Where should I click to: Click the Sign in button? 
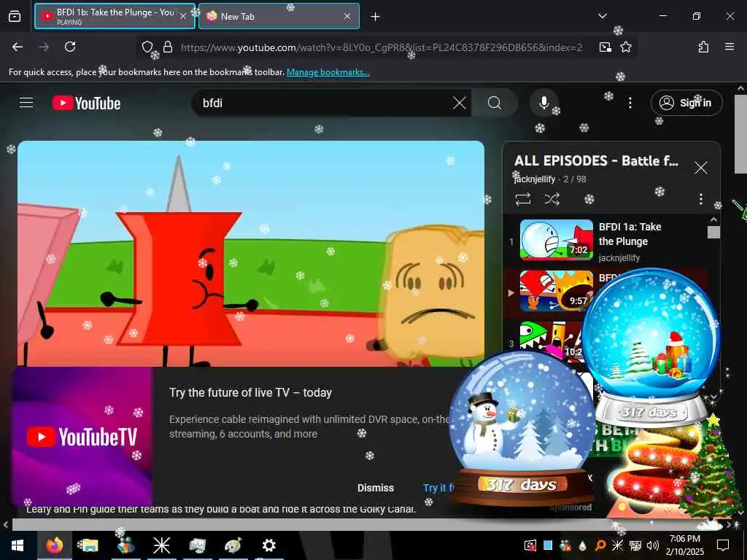pyautogui.click(x=686, y=103)
